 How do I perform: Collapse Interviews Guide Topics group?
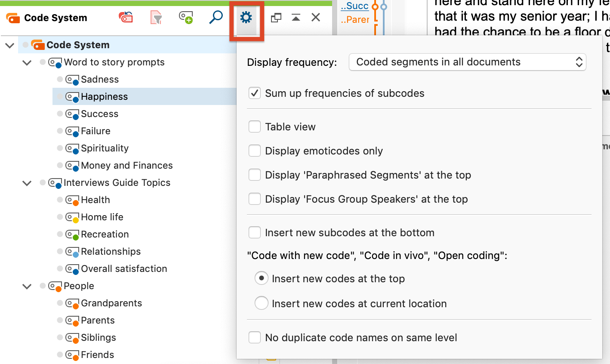coord(27,183)
